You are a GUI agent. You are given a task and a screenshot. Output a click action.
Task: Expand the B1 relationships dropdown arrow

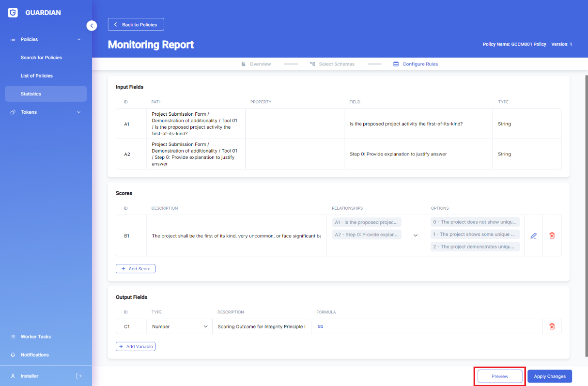point(415,236)
